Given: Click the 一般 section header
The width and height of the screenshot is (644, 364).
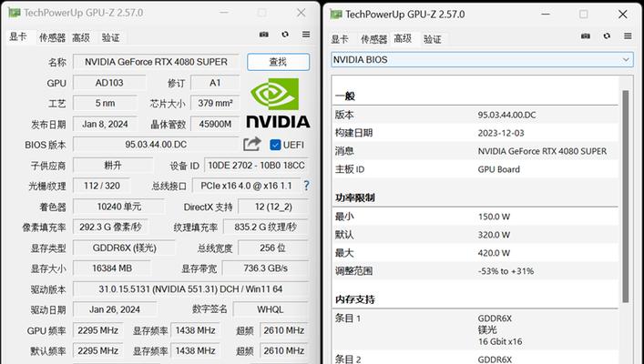Looking at the screenshot, I should (345, 96).
